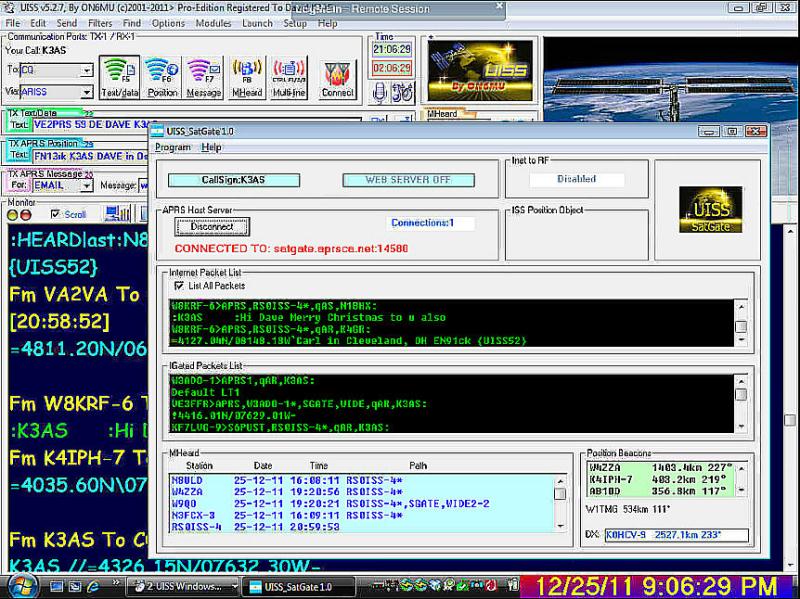Open the Send menu
The width and height of the screenshot is (800, 599).
[x=67, y=23]
